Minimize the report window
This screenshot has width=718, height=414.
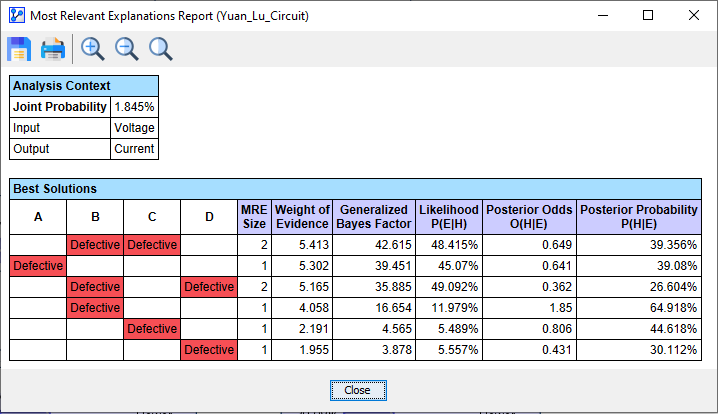[x=602, y=16]
